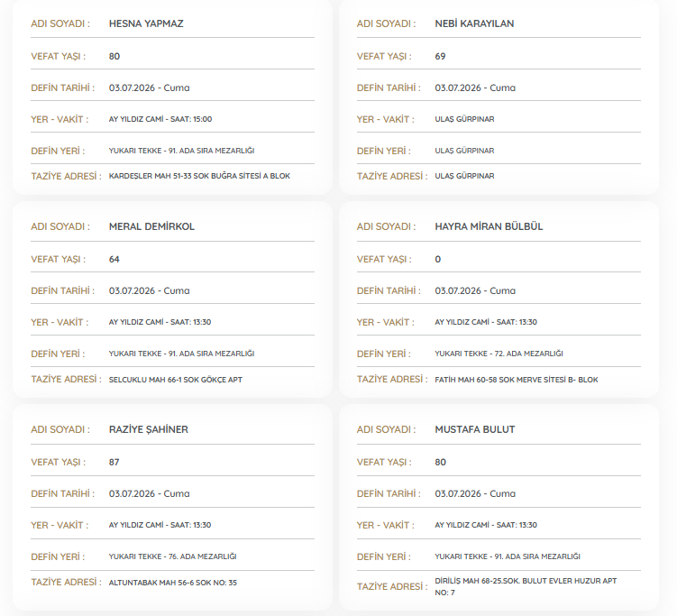Click the YUKARI TEKKE - 72. ADA MEZARLIĞI text

point(499,354)
